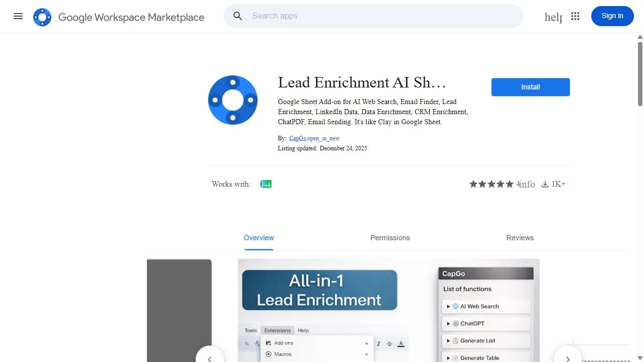
Task: Open the help icon in header
Action: click(553, 17)
